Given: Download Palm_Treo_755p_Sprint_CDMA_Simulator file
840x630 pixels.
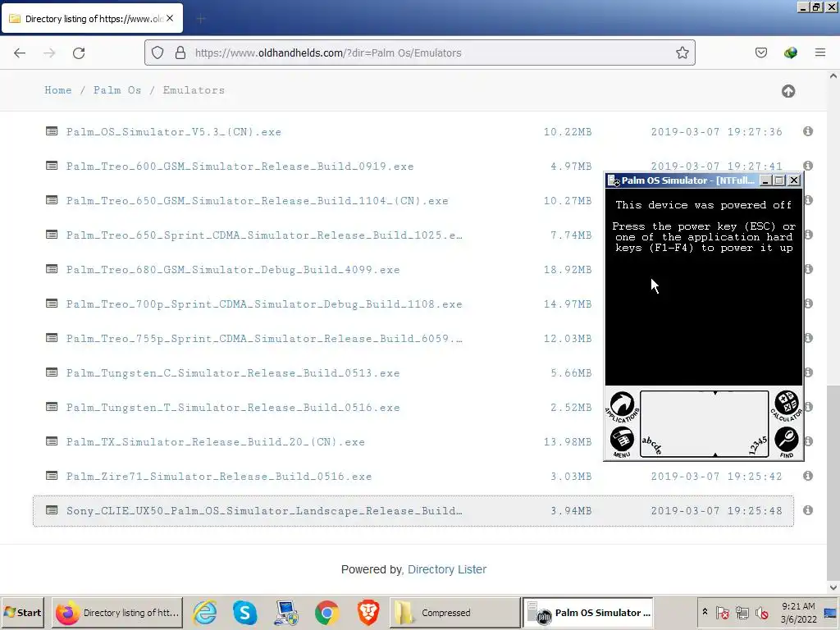Looking at the screenshot, I should (x=264, y=339).
